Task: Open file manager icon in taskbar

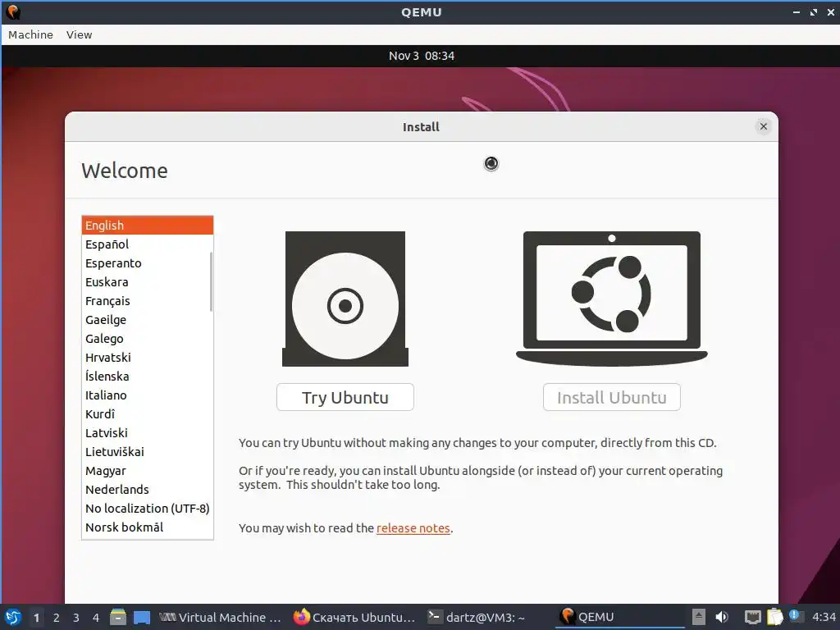Action: point(118,618)
